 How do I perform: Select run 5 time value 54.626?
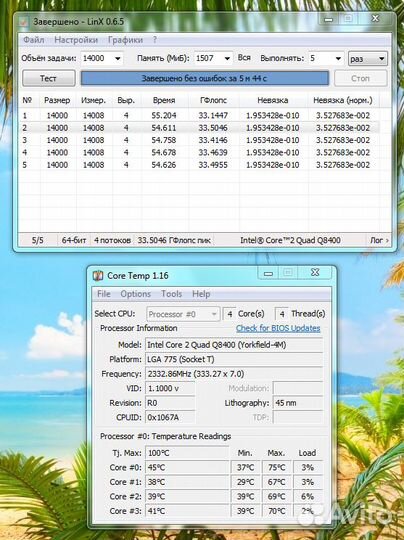tap(164, 165)
